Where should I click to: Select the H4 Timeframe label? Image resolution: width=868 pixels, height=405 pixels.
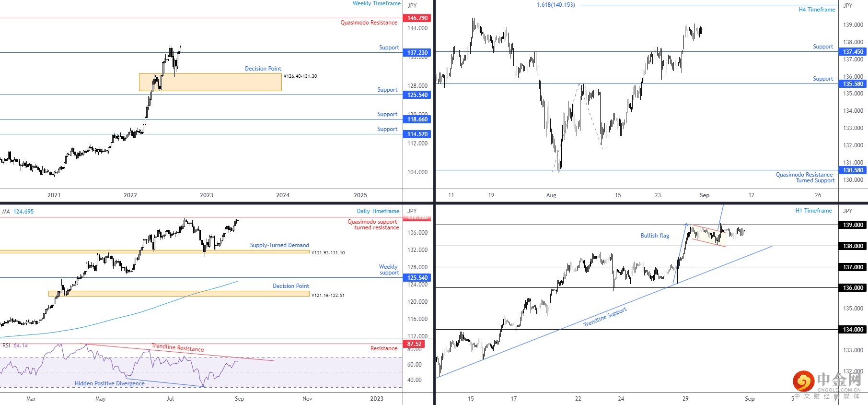tap(817, 10)
